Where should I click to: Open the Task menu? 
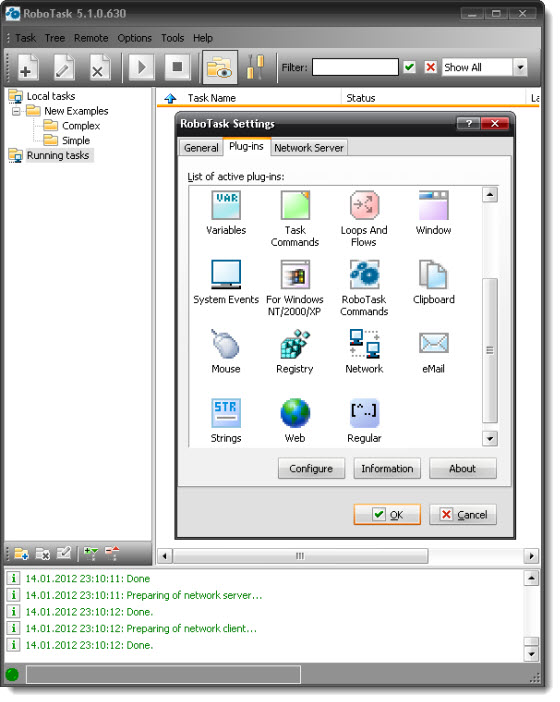[25, 38]
